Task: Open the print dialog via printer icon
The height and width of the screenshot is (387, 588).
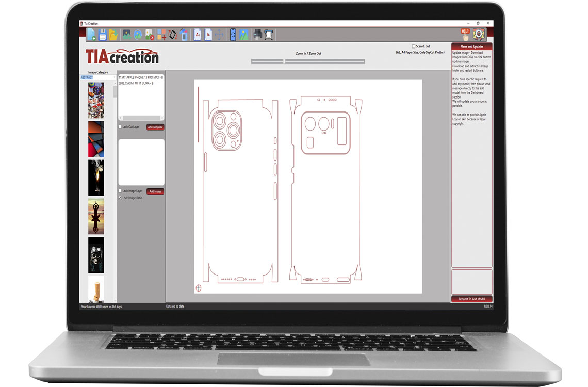Action: pyautogui.click(x=256, y=34)
